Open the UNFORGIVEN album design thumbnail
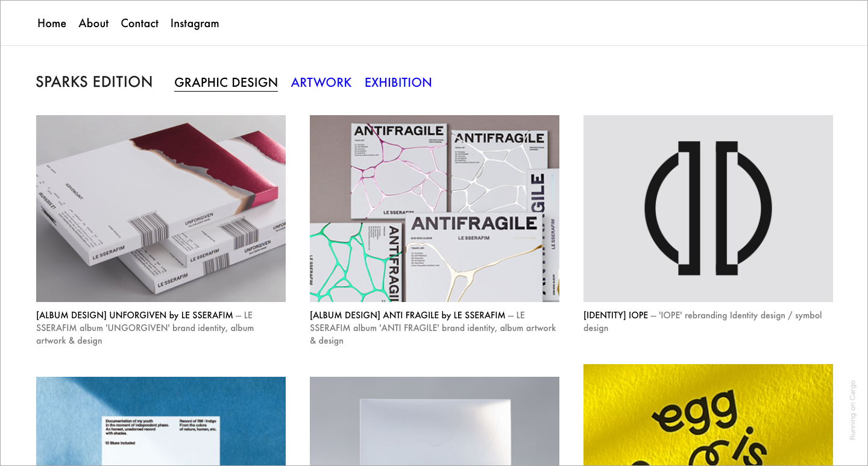This screenshot has width=868, height=466. [x=161, y=208]
